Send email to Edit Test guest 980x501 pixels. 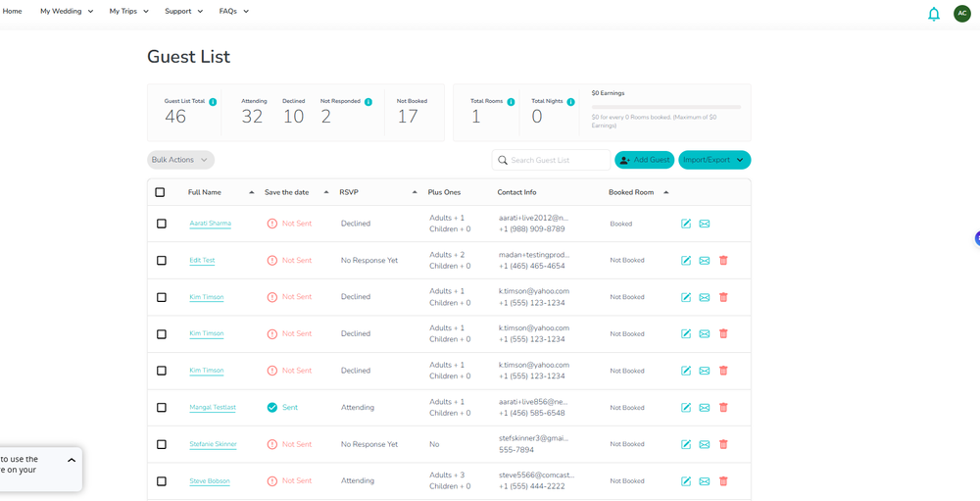pyautogui.click(x=705, y=260)
